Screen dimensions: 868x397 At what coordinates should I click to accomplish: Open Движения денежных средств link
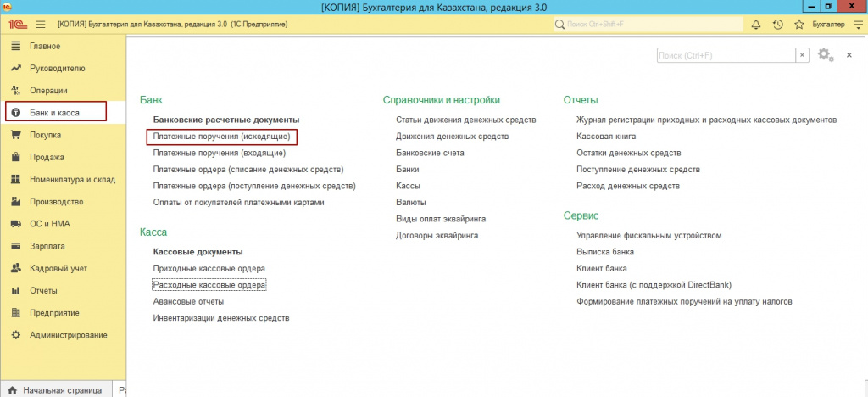click(453, 137)
